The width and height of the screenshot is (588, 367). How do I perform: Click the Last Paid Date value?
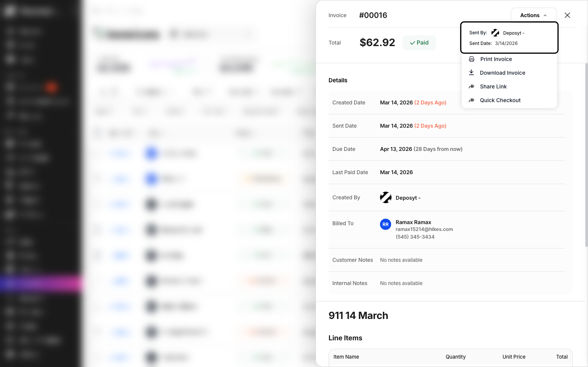pyautogui.click(x=396, y=172)
